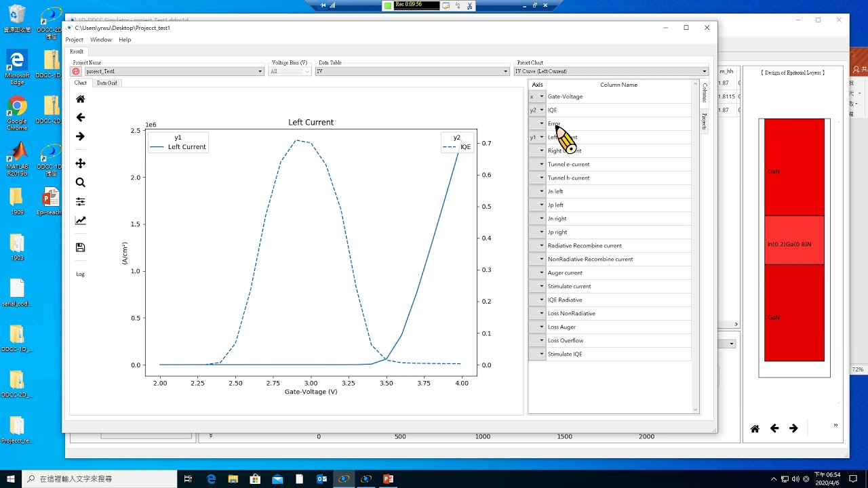Click the Windows Start button
This screenshot has width=868, height=488.
pyautogui.click(x=11, y=479)
